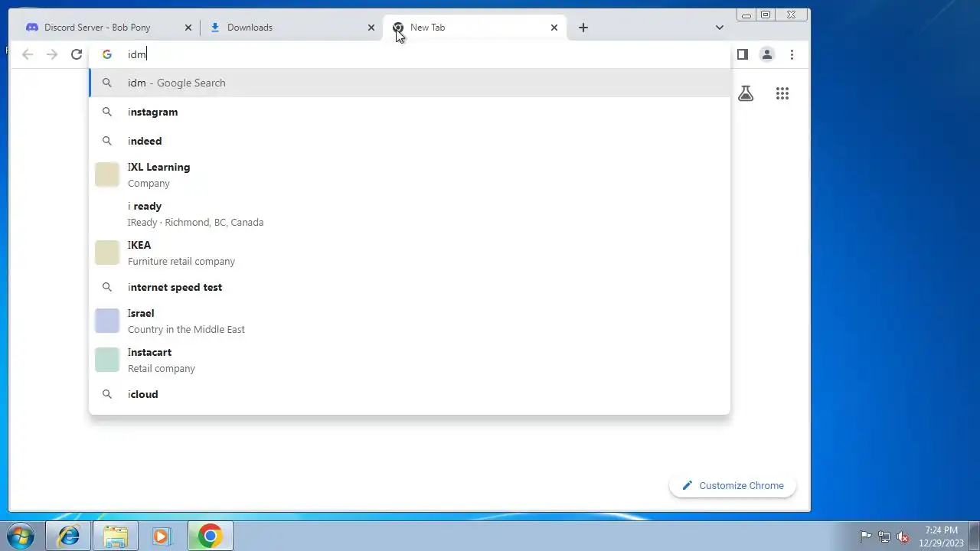Open the Windows Start menu

pyautogui.click(x=21, y=536)
